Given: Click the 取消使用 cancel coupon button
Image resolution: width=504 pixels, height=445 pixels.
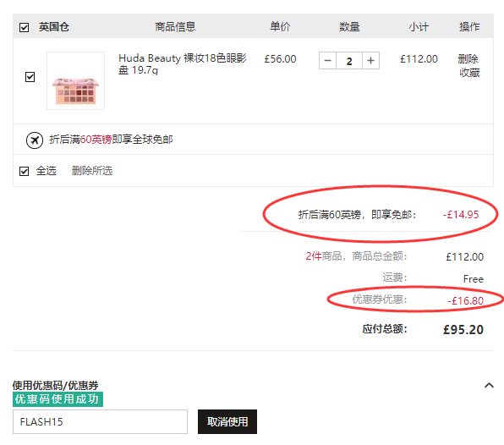Looking at the screenshot, I should pyautogui.click(x=227, y=421).
